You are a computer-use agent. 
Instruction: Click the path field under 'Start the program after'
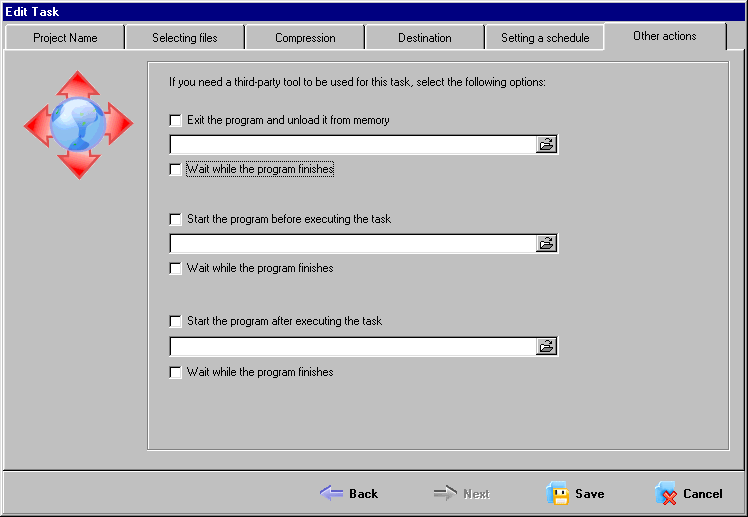point(353,346)
